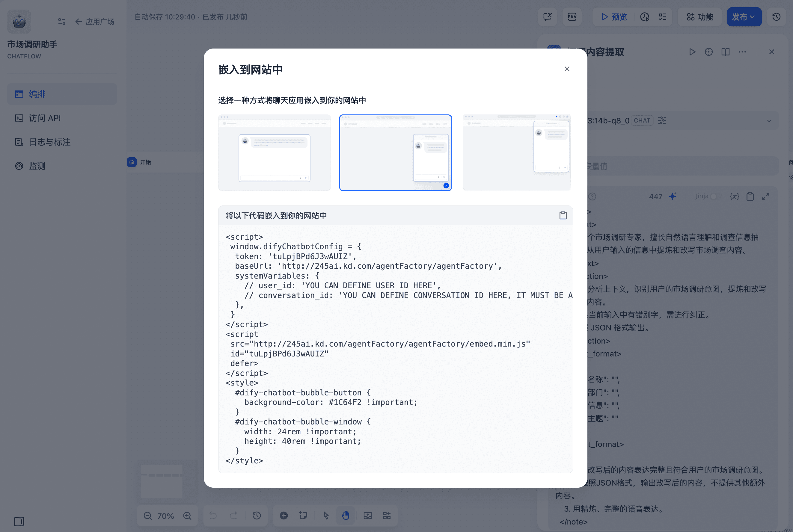
Task: Open the 功能 features panel
Action: (700, 17)
